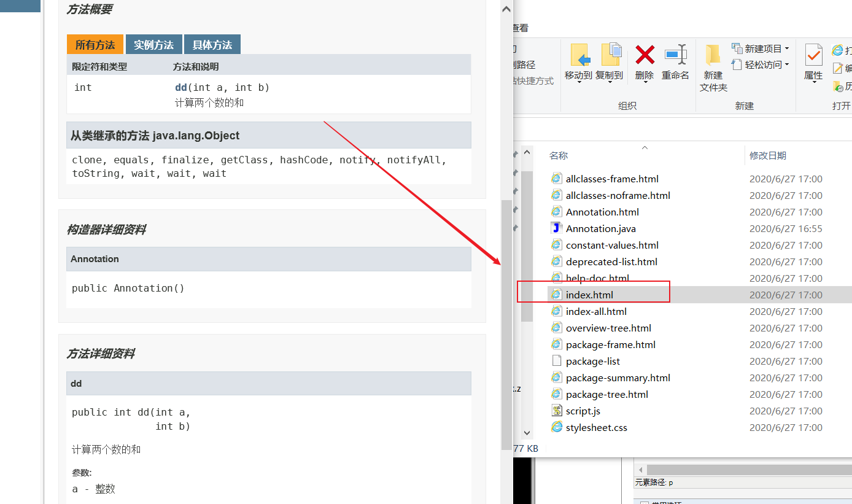852x504 pixels.
Task: Follow the dd method link in summary
Action: click(x=181, y=87)
